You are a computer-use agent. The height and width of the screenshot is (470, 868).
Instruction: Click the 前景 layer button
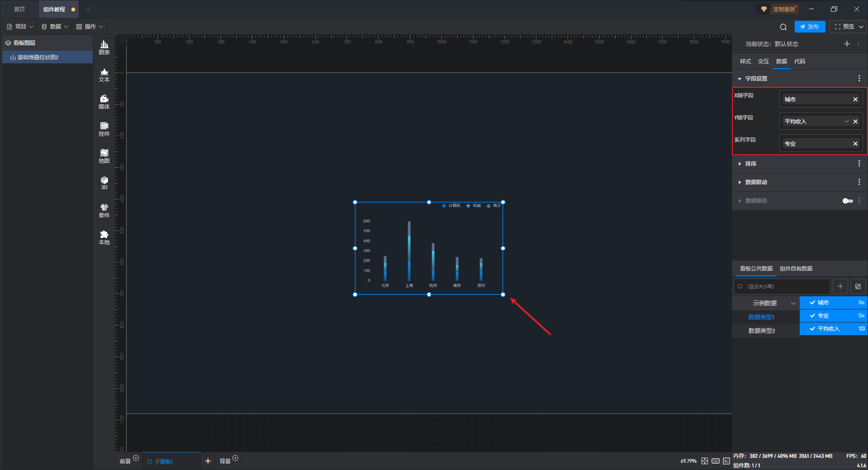pos(125,461)
